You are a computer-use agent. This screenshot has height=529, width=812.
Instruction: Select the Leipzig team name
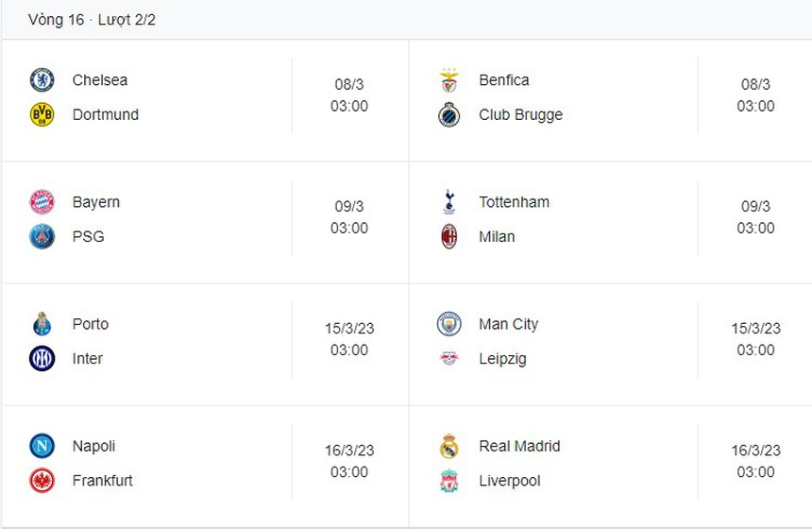click(x=502, y=359)
